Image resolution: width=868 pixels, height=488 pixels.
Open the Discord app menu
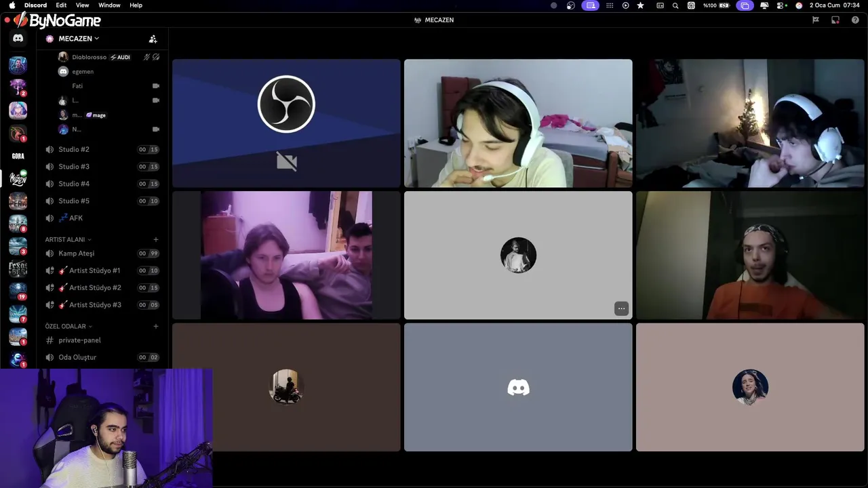(x=35, y=5)
